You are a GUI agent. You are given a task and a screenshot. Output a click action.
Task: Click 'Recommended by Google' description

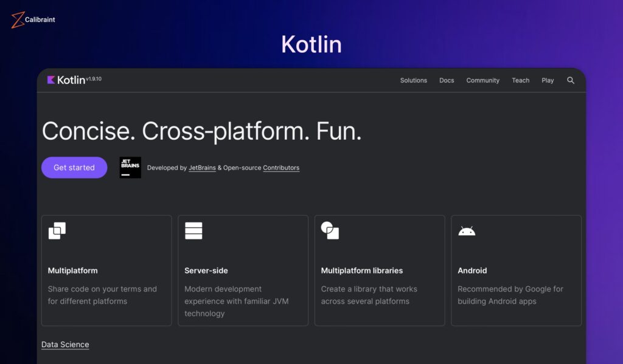tap(510, 295)
